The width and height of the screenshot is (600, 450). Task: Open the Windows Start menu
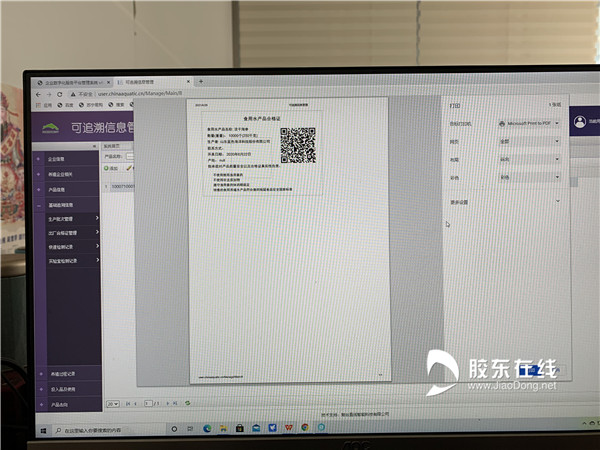[x=43, y=431]
